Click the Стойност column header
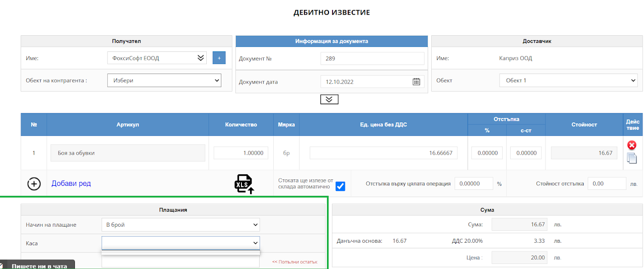Image resolution: width=644 pixels, height=269 pixels. tap(584, 125)
